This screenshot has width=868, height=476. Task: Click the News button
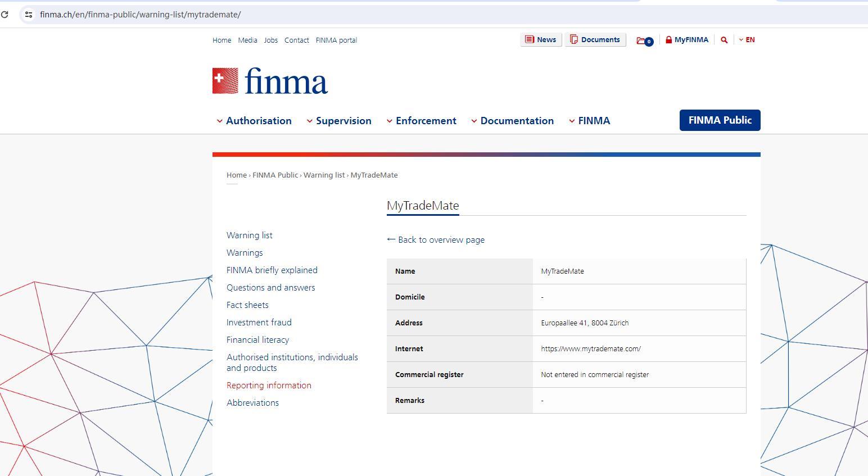(540, 40)
